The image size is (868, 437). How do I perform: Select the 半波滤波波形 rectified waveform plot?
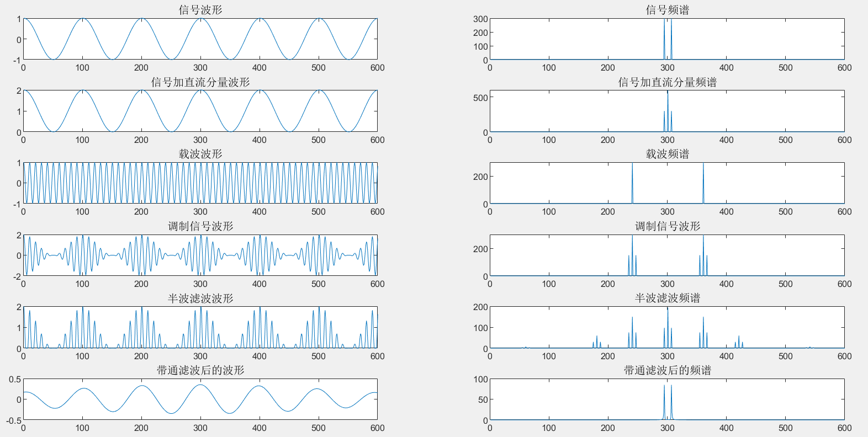[200, 328]
